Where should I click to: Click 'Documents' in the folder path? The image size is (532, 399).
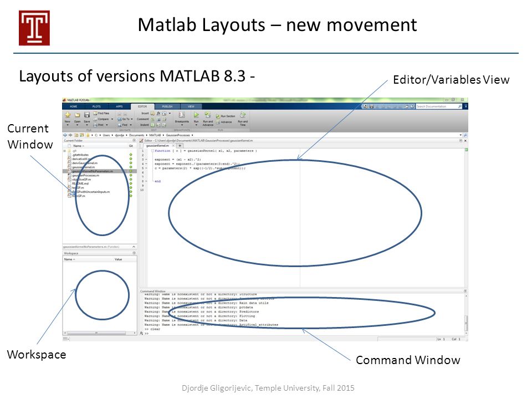137,135
